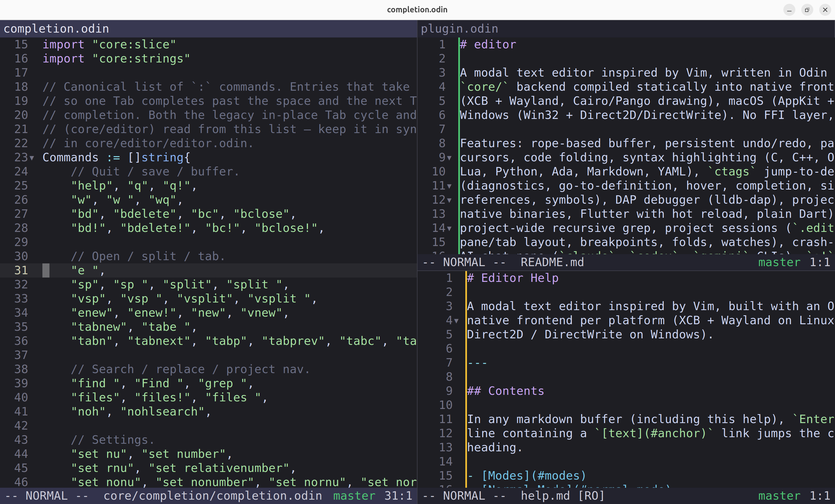
Task: Click line number 31 in completion.odin gutter
Action: tap(21, 270)
